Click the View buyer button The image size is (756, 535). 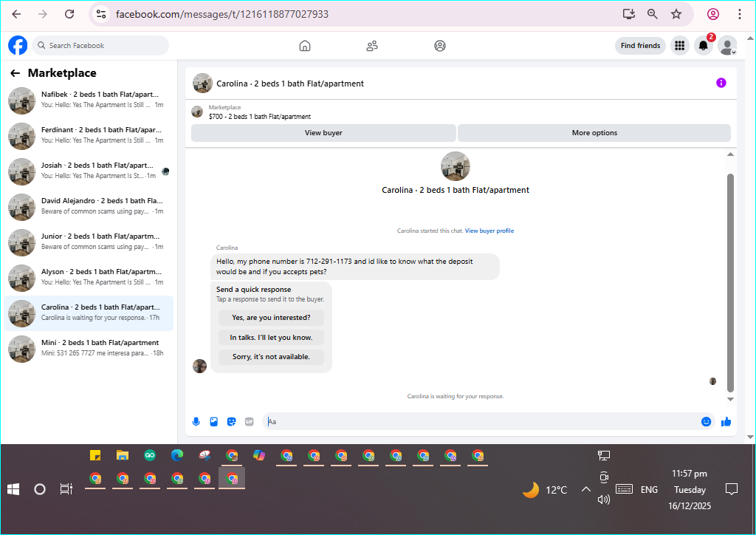[x=323, y=133]
